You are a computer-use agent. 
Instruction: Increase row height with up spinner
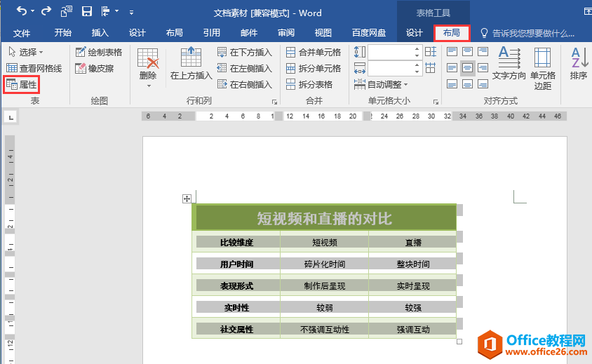tap(417, 48)
